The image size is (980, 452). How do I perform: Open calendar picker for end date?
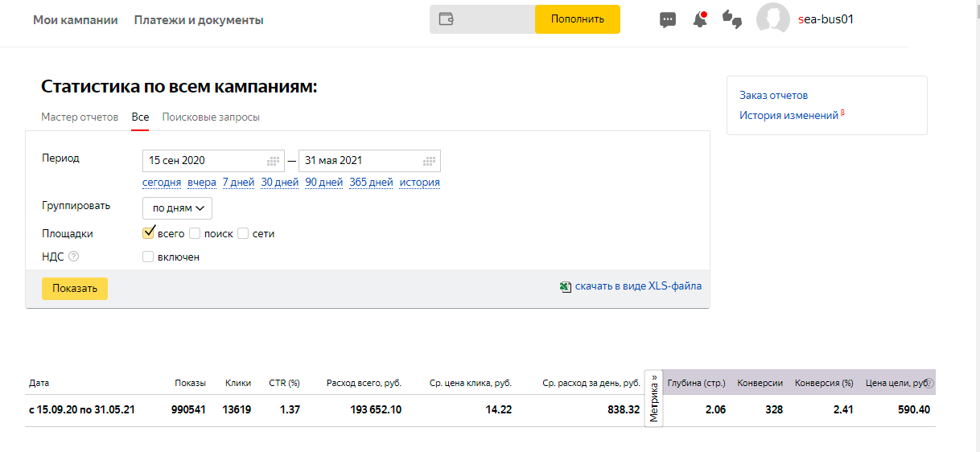click(x=430, y=161)
